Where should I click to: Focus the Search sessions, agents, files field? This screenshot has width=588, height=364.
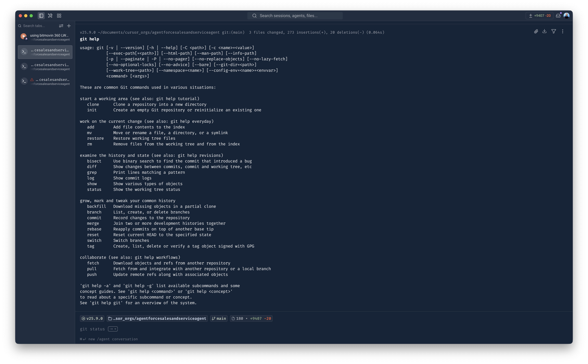click(295, 16)
